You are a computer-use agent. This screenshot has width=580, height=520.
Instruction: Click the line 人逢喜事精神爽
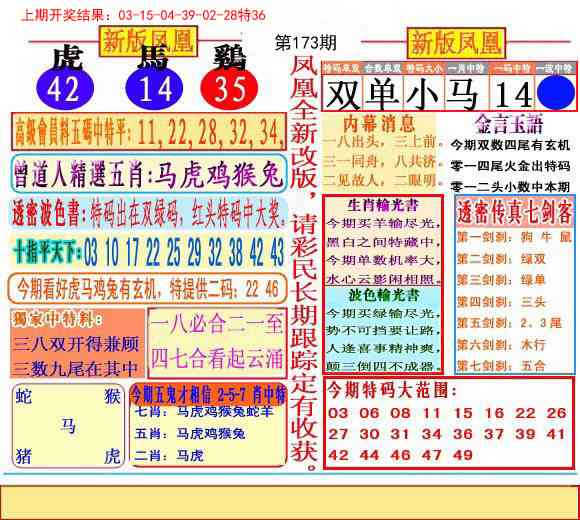(384, 348)
